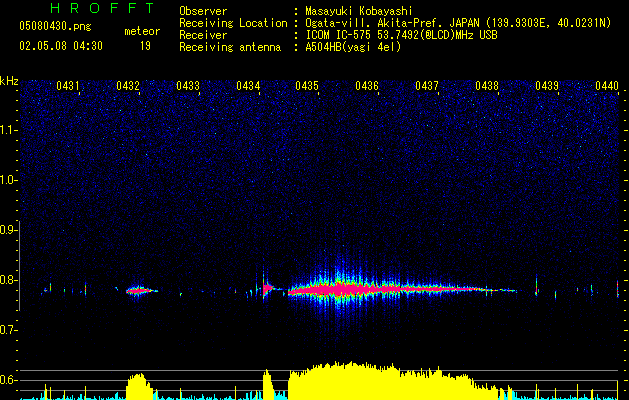The image size is (629, 400).
Task: Click the 0431 time marker
Action: point(67,86)
